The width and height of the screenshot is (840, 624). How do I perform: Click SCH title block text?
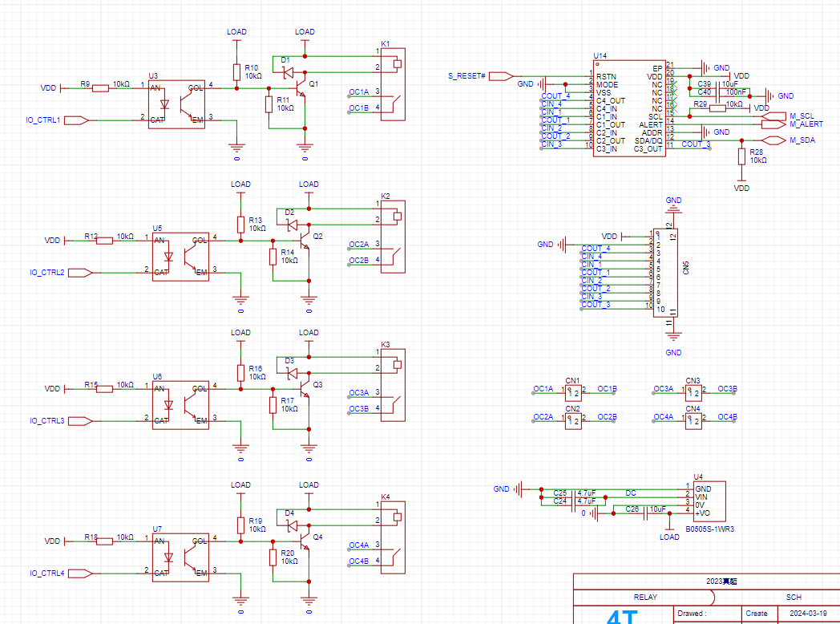pyautogui.click(x=794, y=598)
